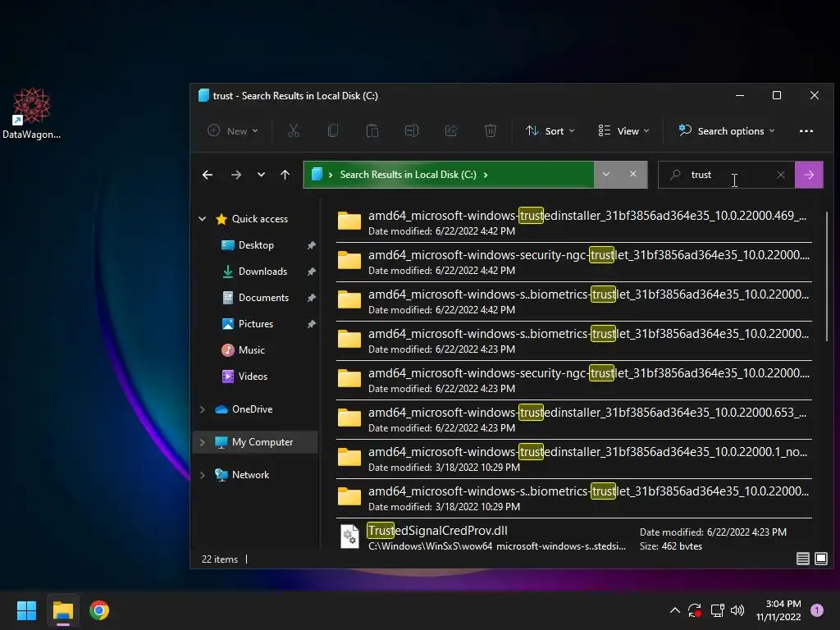Click File Explorer taskbar icon
Viewport: 840px width, 630px height.
[63, 610]
